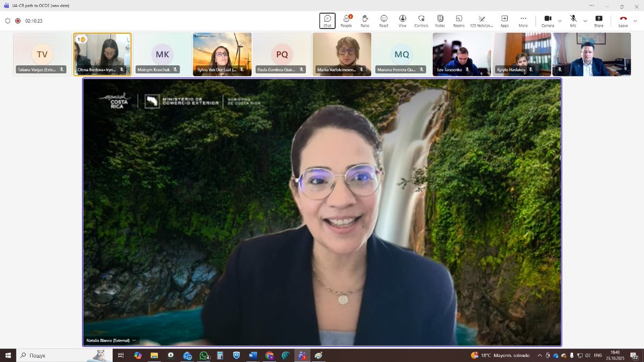Open the View layout options
This screenshot has width=644, height=362.
coord(402,21)
